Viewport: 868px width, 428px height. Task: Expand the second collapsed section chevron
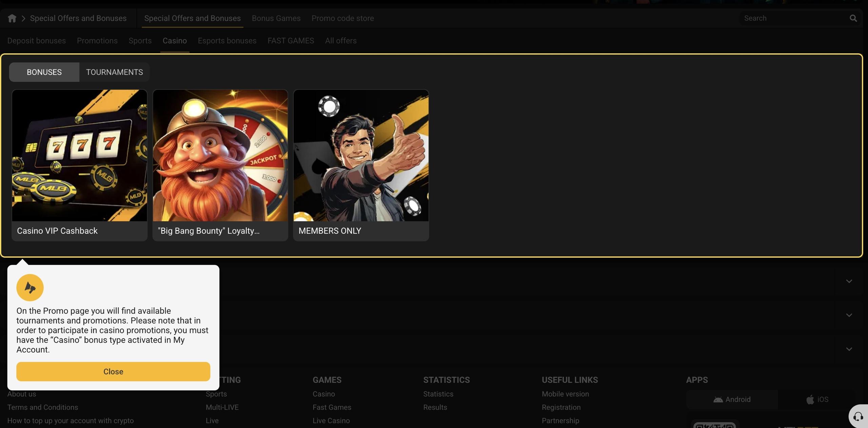[849, 315]
